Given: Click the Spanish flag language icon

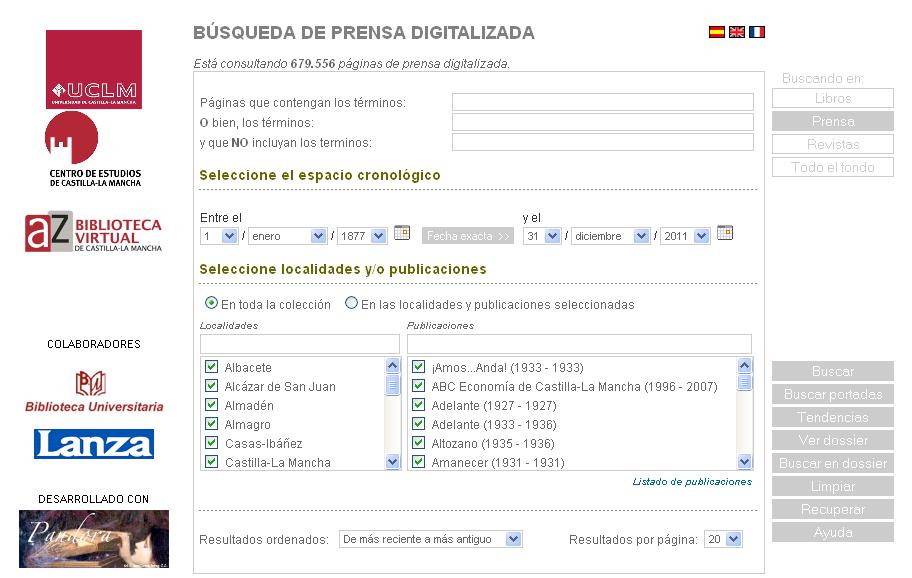Looking at the screenshot, I should [716, 32].
